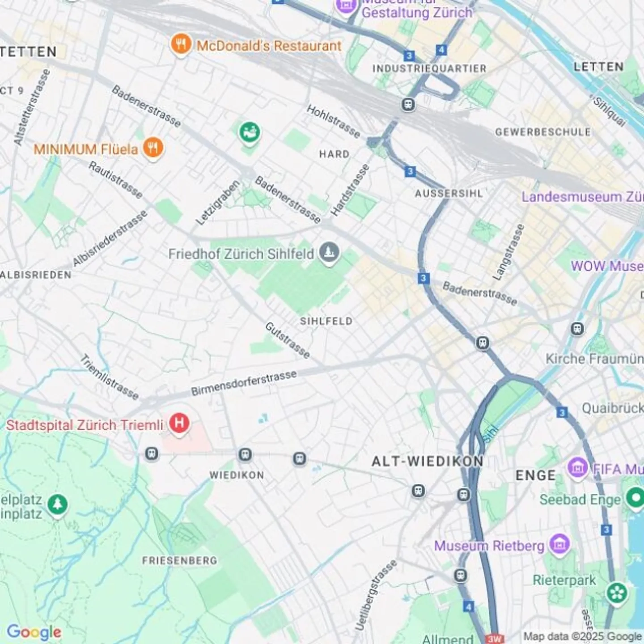Click the McDonald's Restaurant food icon
Image resolution: width=644 pixels, height=644 pixels.
tap(181, 45)
